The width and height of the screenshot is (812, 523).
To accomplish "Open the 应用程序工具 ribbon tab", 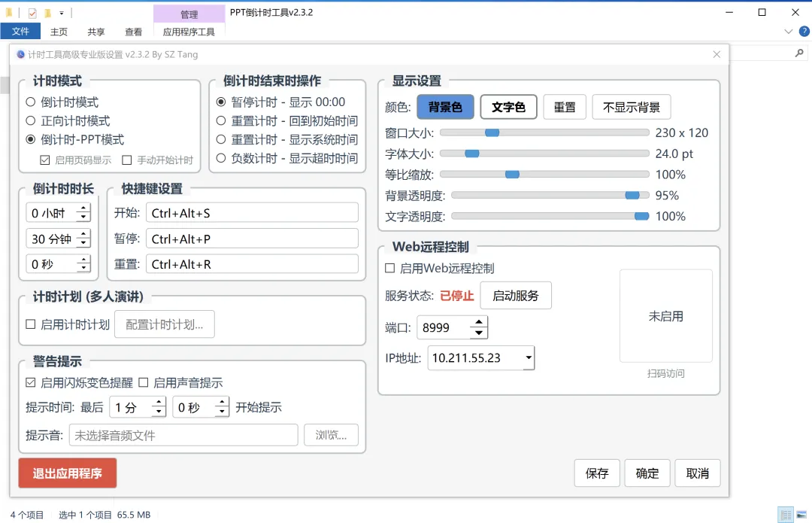I will click(x=189, y=32).
